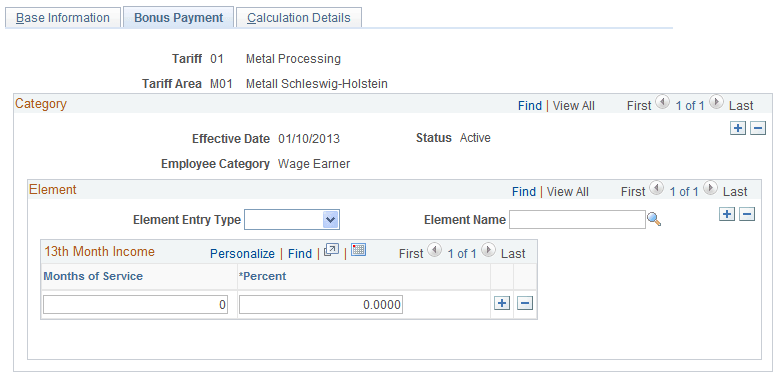Open Personalize link for 13th Month Income
The width and height of the screenshot is (779, 378).
tap(242, 254)
